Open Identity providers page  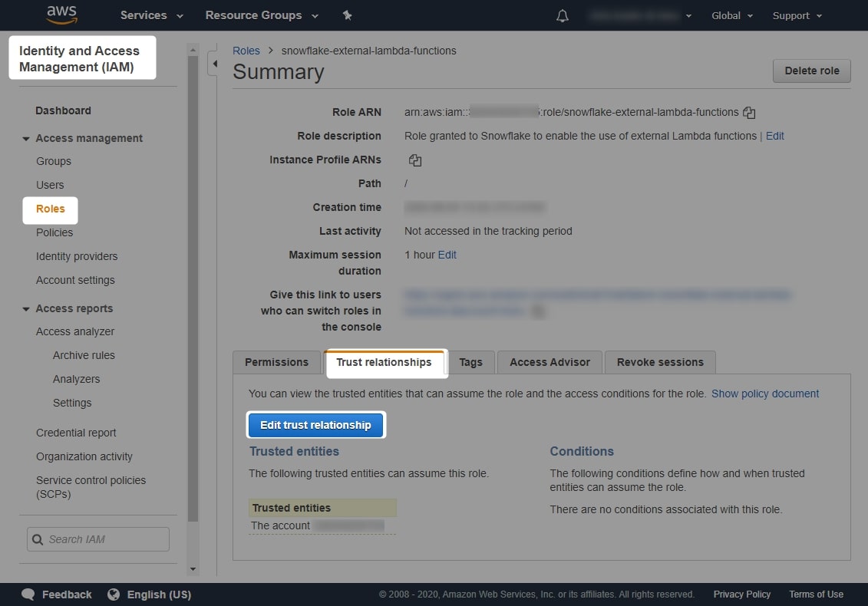click(77, 257)
